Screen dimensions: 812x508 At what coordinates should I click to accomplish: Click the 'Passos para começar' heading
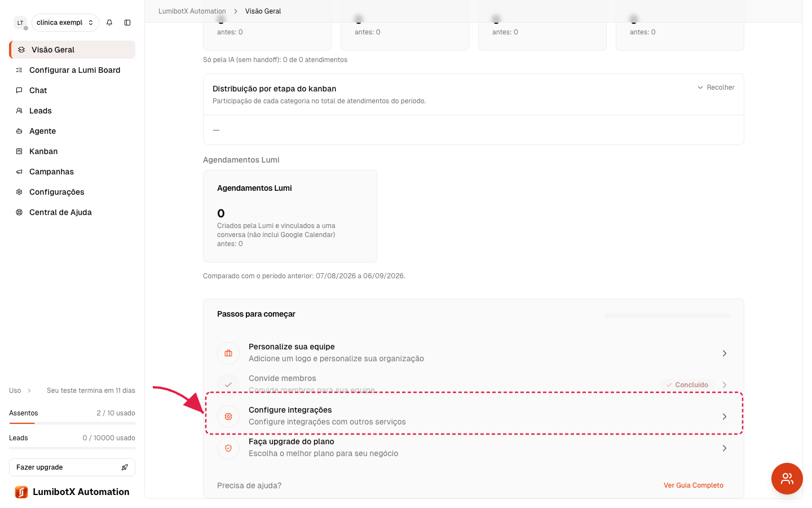pyautogui.click(x=256, y=314)
